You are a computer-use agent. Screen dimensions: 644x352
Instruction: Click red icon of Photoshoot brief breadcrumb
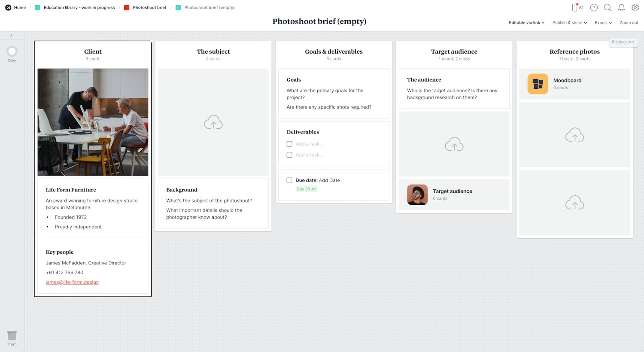click(x=127, y=7)
